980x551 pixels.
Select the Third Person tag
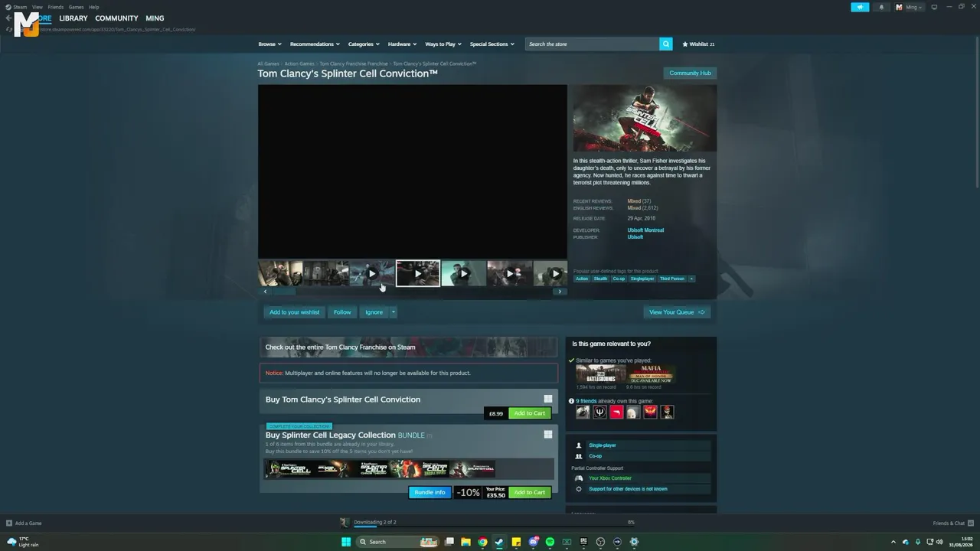(672, 279)
